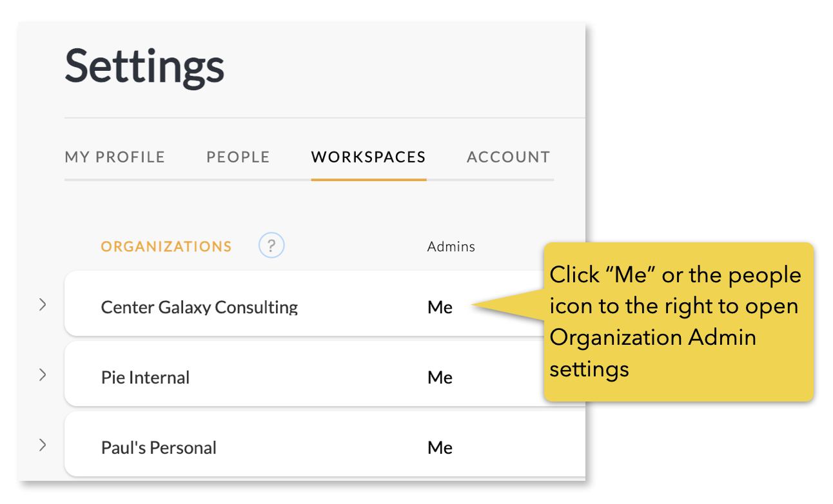This screenshot has width=833, height=504.
Task: Expand the Pie Internal organization chevron
Action: point(43,374)
